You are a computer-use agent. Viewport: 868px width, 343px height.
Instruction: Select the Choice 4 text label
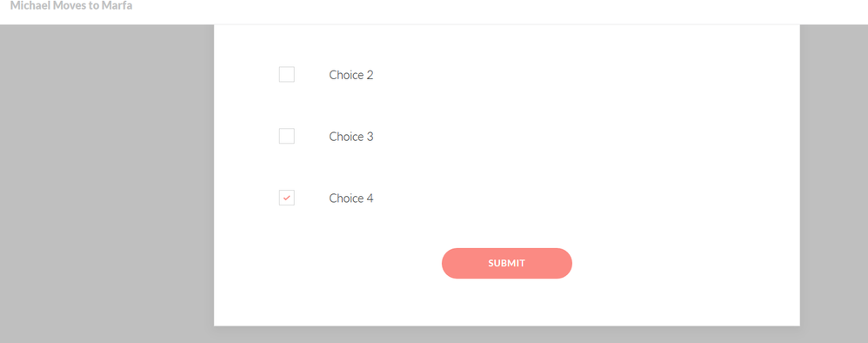(351, 198)
